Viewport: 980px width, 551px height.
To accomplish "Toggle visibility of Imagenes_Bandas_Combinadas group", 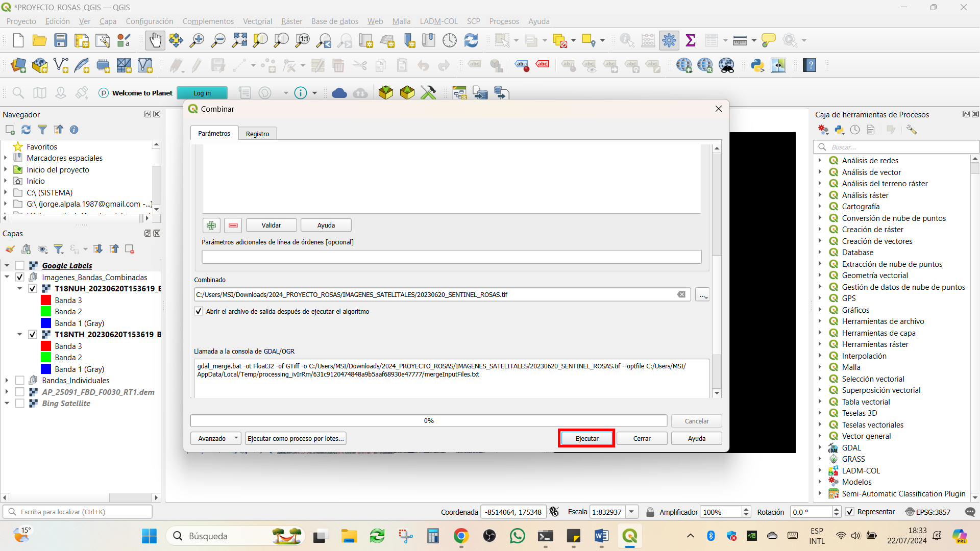I will click(20, 277).
